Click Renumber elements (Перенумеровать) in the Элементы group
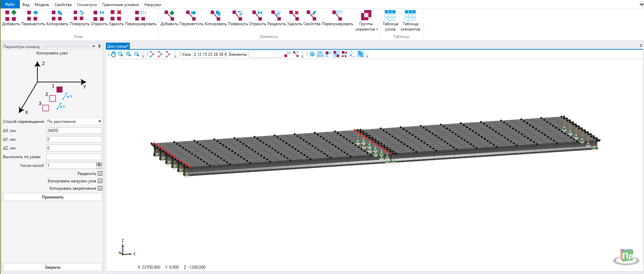This screenshot has width=644, height=274. click(337, 18)
